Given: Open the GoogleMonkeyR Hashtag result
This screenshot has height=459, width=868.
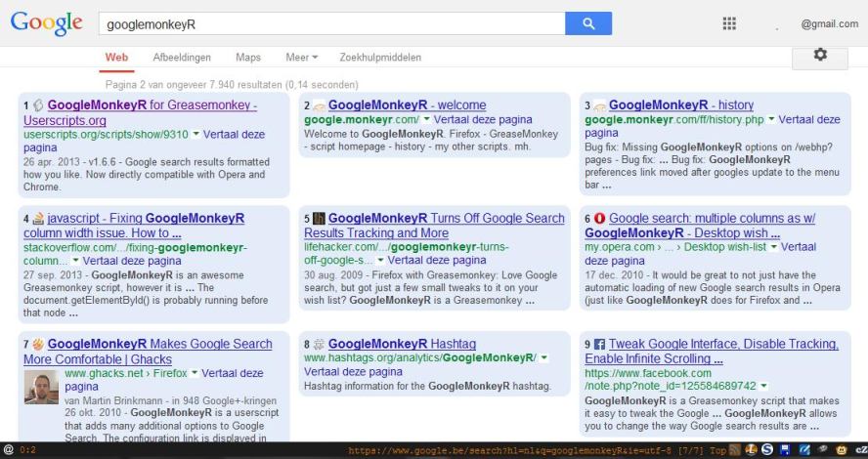Looking at the screenshot, I should (x=402, y=344).
